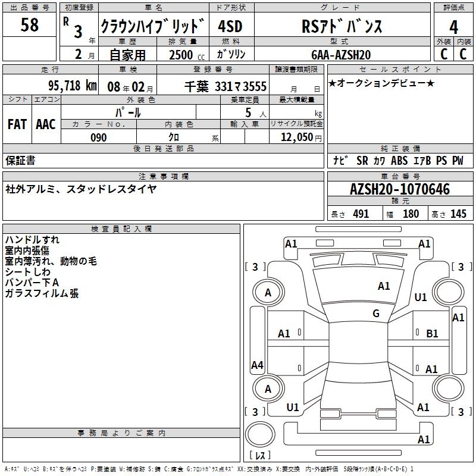476x476 pixels.
Task: Click the chassis number "AZSH20-1070646"
Action: pyautogui.click(x=400, y=189)
